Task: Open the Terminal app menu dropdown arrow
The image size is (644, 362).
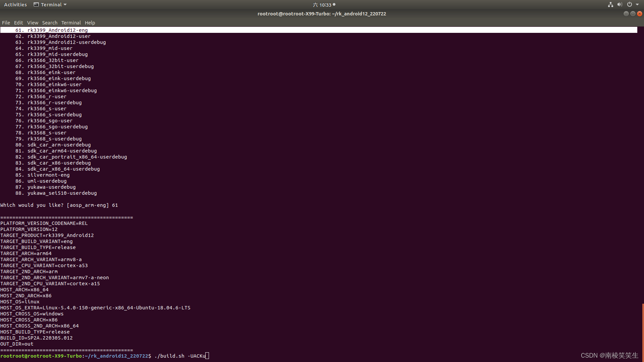Action: pyautogui.click(x=65, y=5)
